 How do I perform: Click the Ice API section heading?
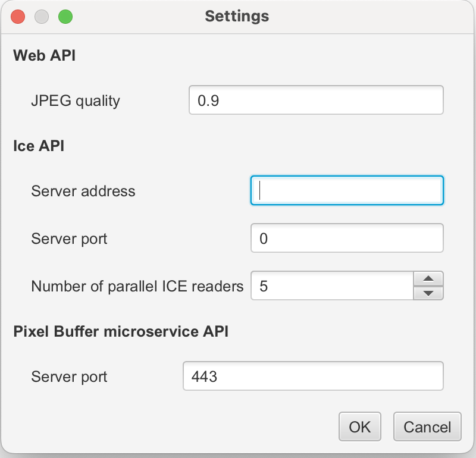[x=39, y=146]
